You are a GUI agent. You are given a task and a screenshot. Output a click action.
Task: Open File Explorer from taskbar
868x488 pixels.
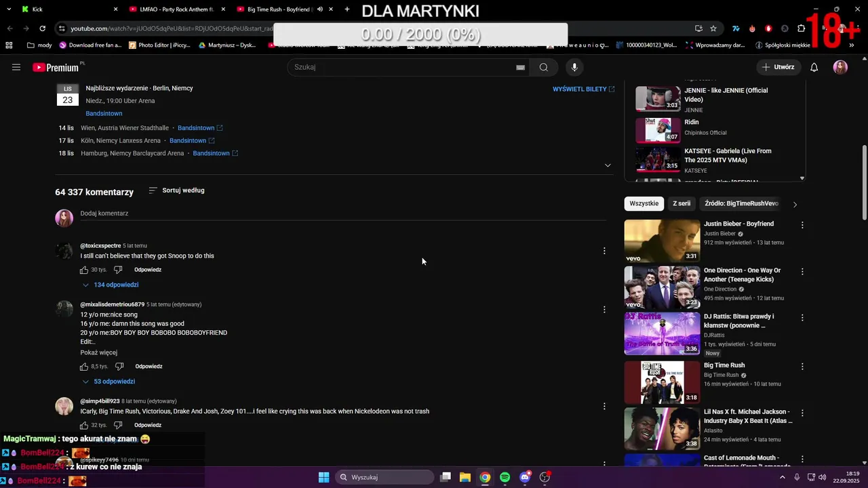pyautogui.click(x=465, y=477)
